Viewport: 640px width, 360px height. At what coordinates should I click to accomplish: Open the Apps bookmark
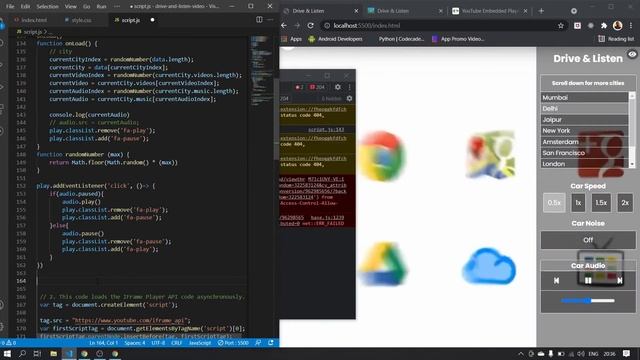292,39
